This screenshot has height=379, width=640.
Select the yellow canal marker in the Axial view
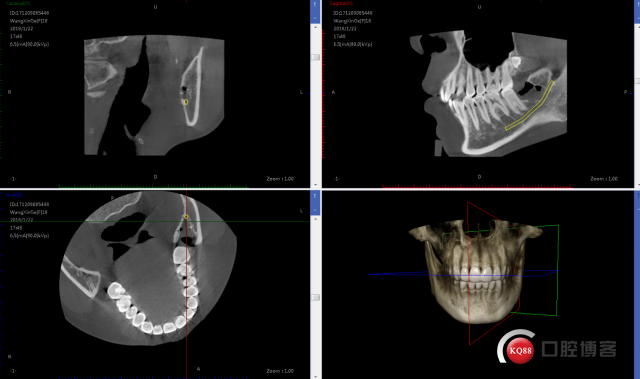coord(186,217)
